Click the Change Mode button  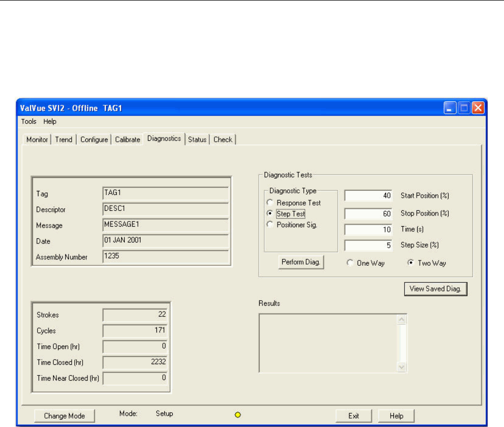(64, 416)
